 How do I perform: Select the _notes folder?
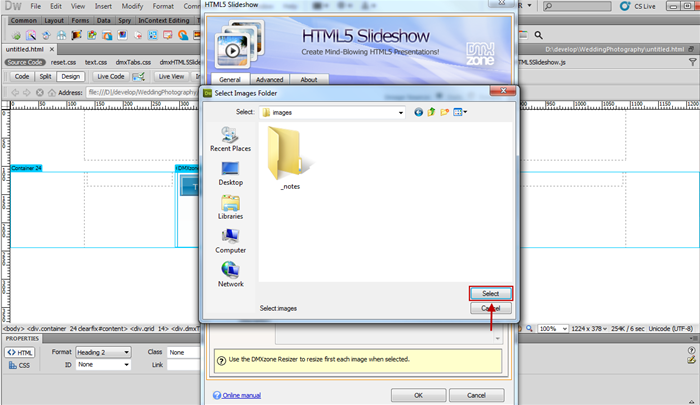tap(290, 159)
